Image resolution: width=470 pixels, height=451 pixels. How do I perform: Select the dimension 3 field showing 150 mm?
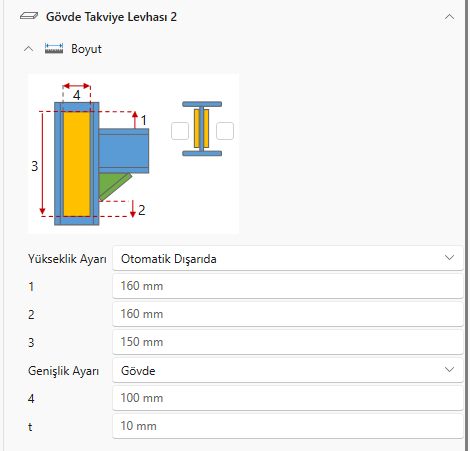point(288,342)
